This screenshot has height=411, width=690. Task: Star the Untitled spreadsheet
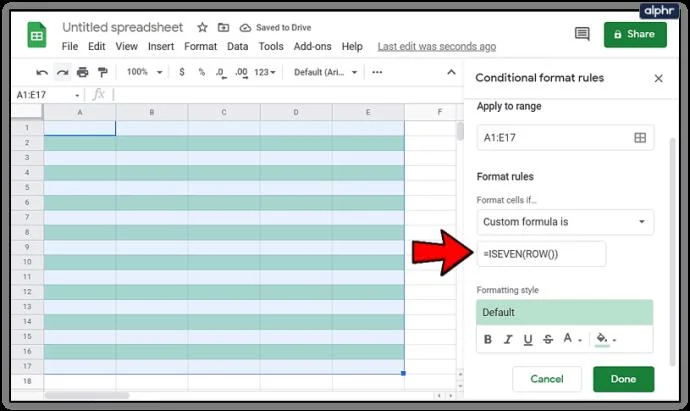point(202,28)
